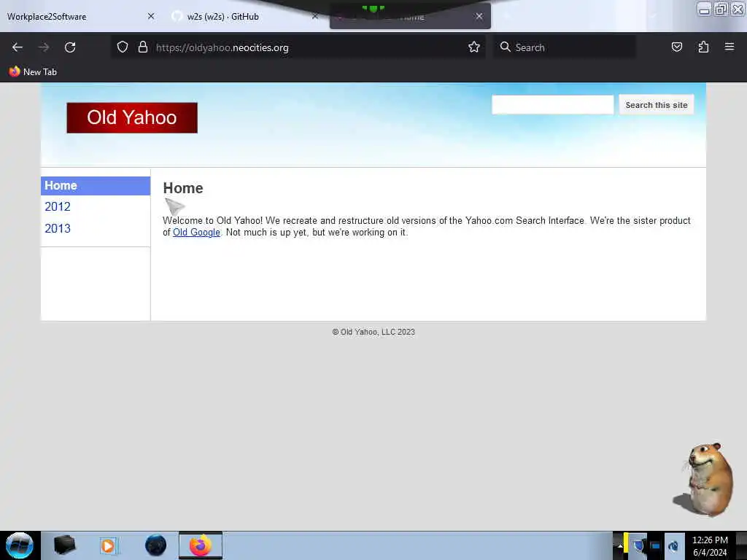
Task: Open the blue shield tray icon
Action: coord(638,545)
